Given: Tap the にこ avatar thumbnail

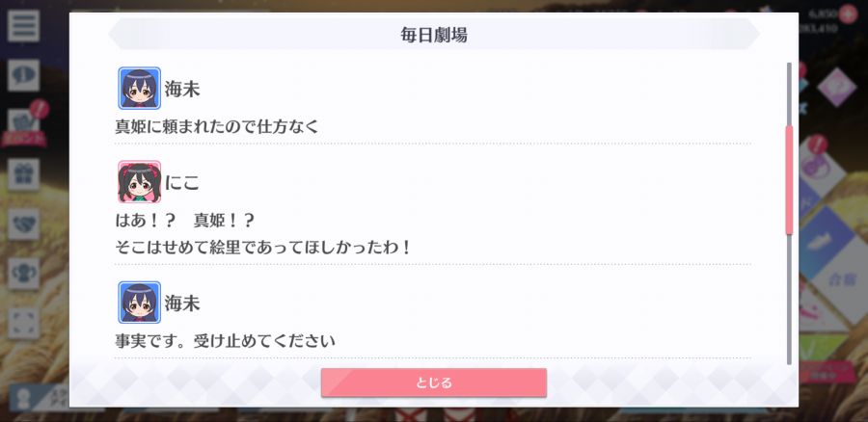Looking at the screenshot, I should point(140,182).
